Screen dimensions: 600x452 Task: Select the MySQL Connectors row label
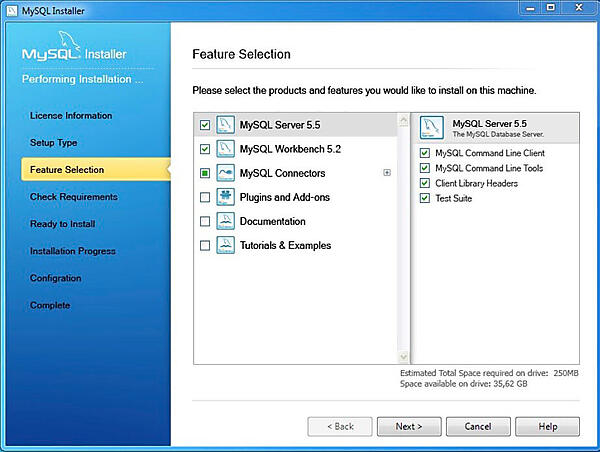(x=282, y=173)
